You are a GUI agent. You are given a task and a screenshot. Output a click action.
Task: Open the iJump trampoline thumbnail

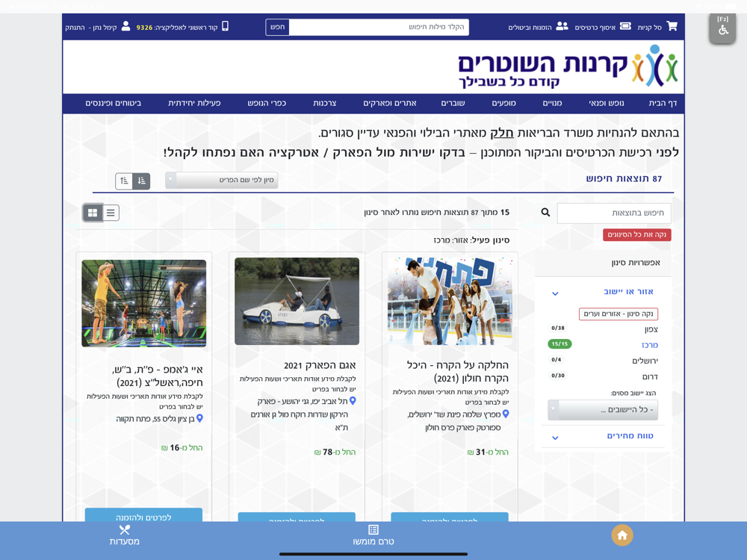point(144,303)
